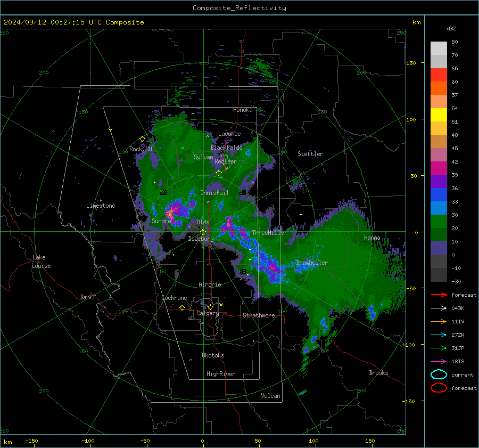Screen dimensions: 479x448
Task: Click the Strathmore town label
Action: click(x=259, y=315)
